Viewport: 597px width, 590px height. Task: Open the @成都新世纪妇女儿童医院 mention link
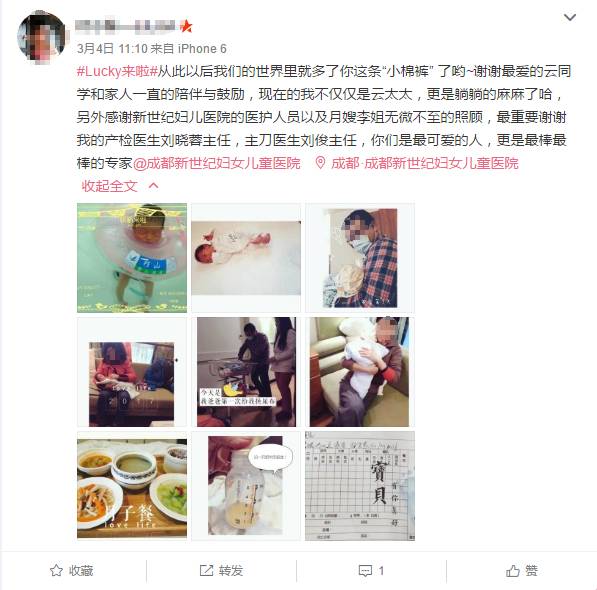216,163
